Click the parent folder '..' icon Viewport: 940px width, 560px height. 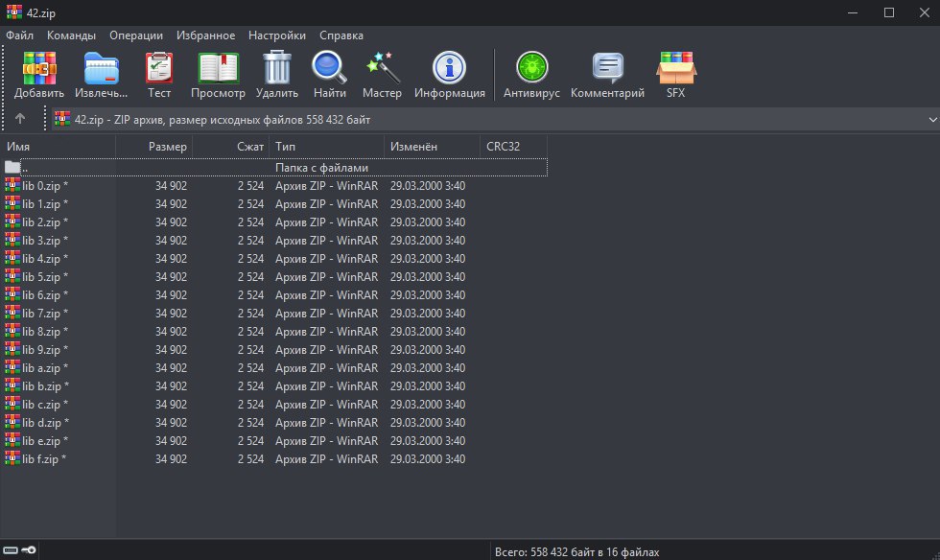click(12, 167)
